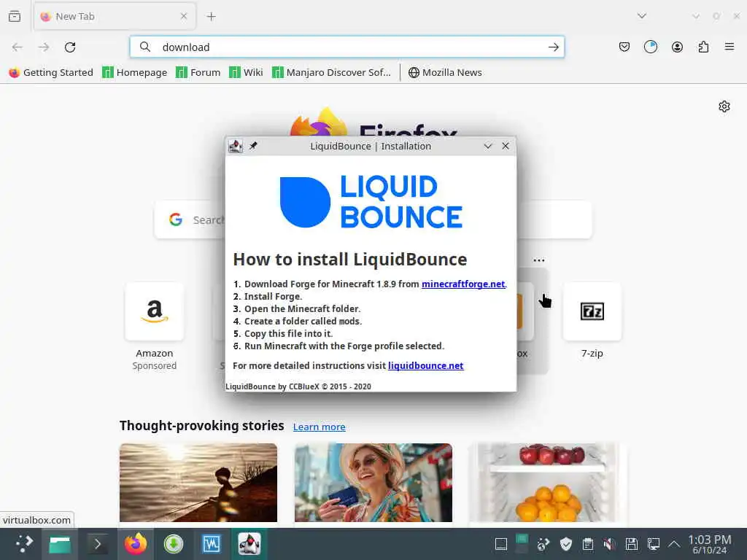Screen dimensions: 747x560
Task: Open the Firefox hamburger menu
Action: coord(729,47)
